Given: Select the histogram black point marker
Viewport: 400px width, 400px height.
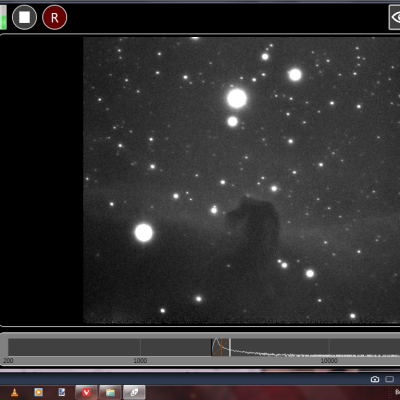Looking at the screenshot, I should coord(212,347).
